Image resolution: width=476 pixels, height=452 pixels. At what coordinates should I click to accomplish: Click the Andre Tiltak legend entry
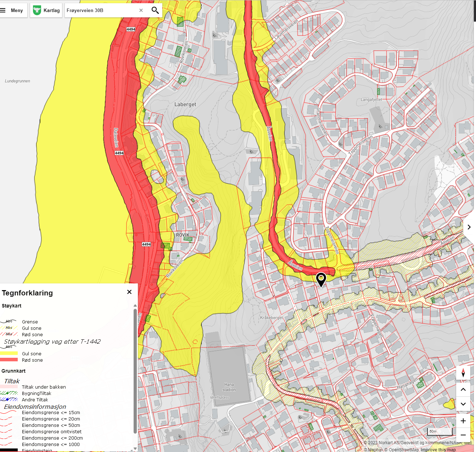pyautogui.click(x=35, y=400)
